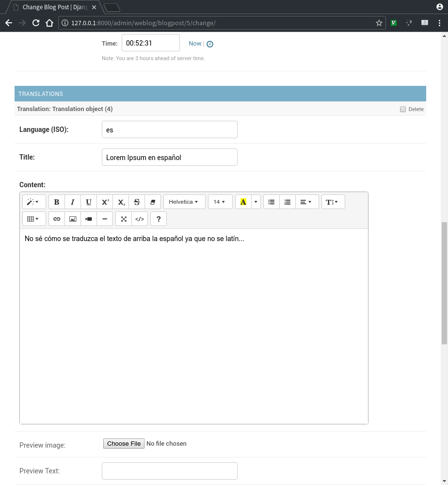Image resolution: width=448 pixels, height=485 pixels.
Task: Click the Now link beside Time
Action: pyautogui.click(x=195, y=44)
